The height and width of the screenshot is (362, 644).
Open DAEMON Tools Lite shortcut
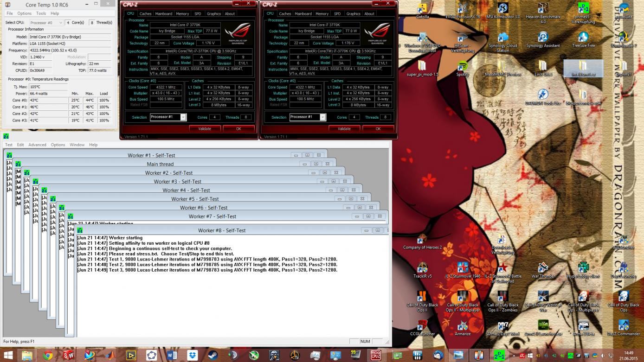543,97
